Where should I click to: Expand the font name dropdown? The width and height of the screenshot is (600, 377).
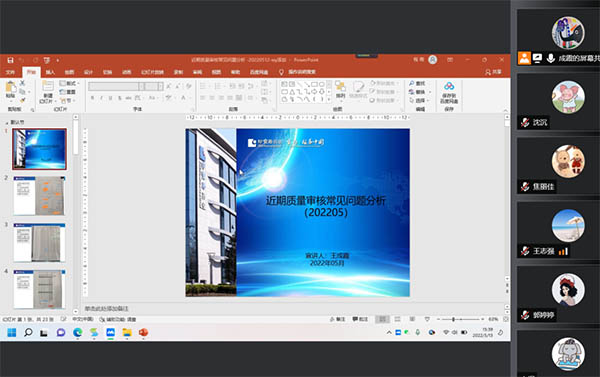click(x=142, y=86)
